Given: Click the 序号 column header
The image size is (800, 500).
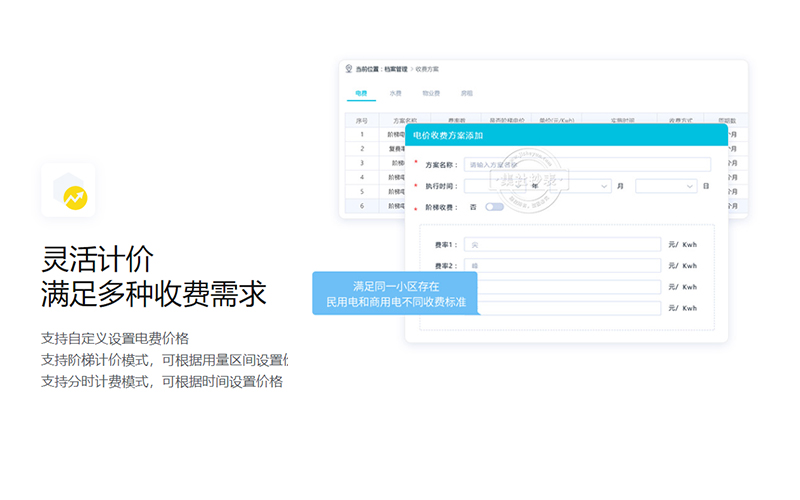Looking at the screenshot, I should coord(361,120).
